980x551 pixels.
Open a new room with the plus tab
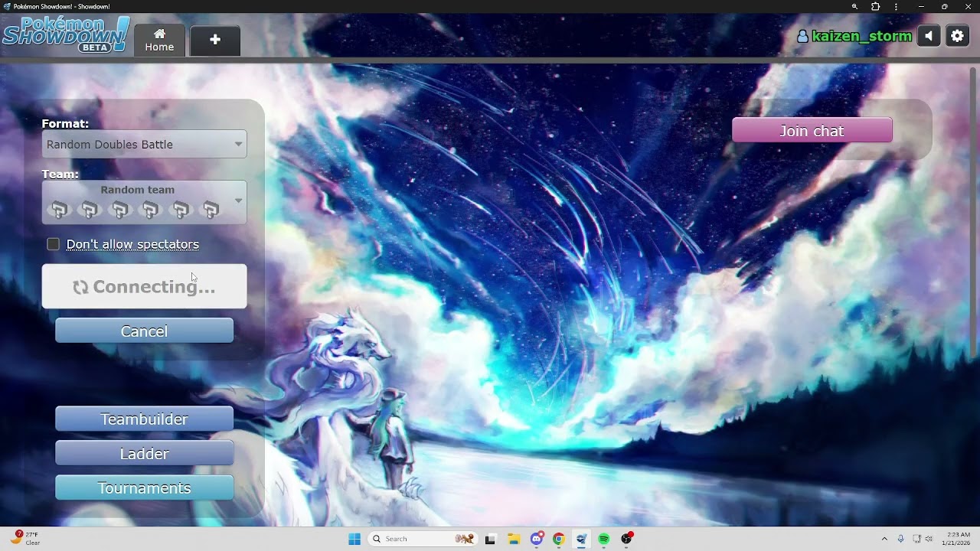pyautogui.click(x=215, y=41)
